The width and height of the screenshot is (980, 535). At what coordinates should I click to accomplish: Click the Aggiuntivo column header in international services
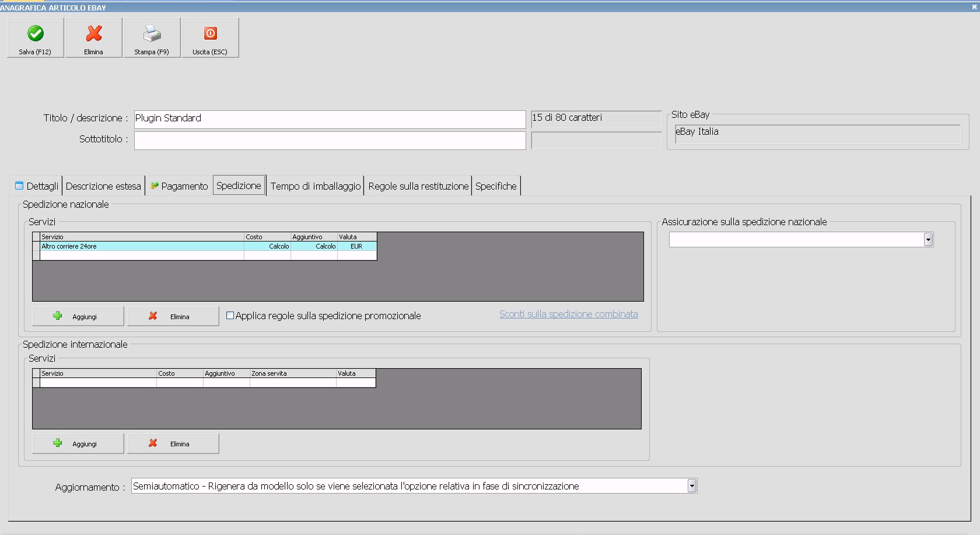226,373
